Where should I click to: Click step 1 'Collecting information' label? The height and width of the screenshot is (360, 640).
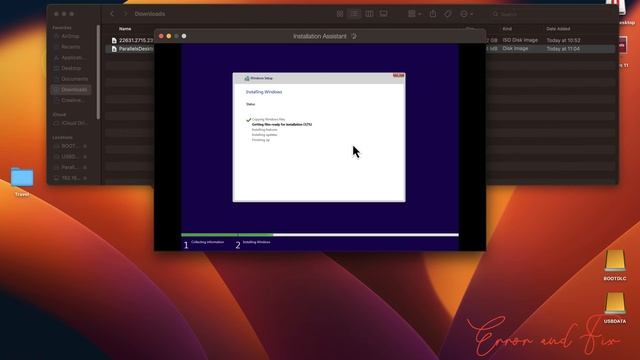coord(207,242)
